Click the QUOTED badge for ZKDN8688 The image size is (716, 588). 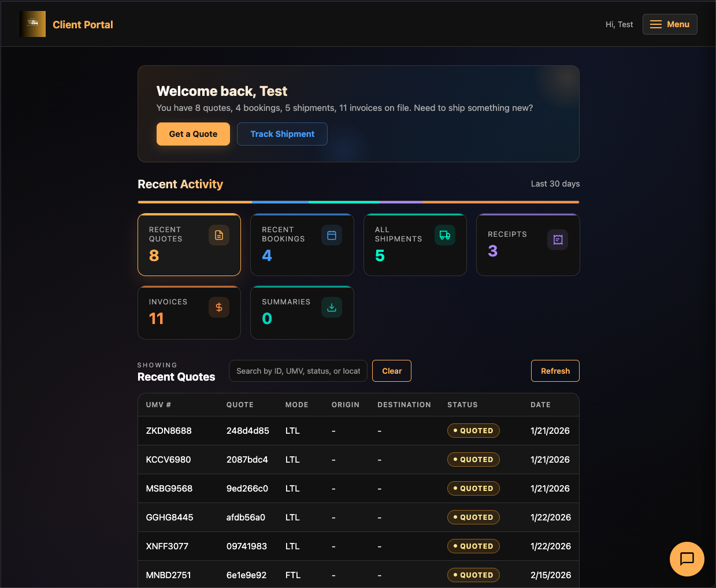473,430
